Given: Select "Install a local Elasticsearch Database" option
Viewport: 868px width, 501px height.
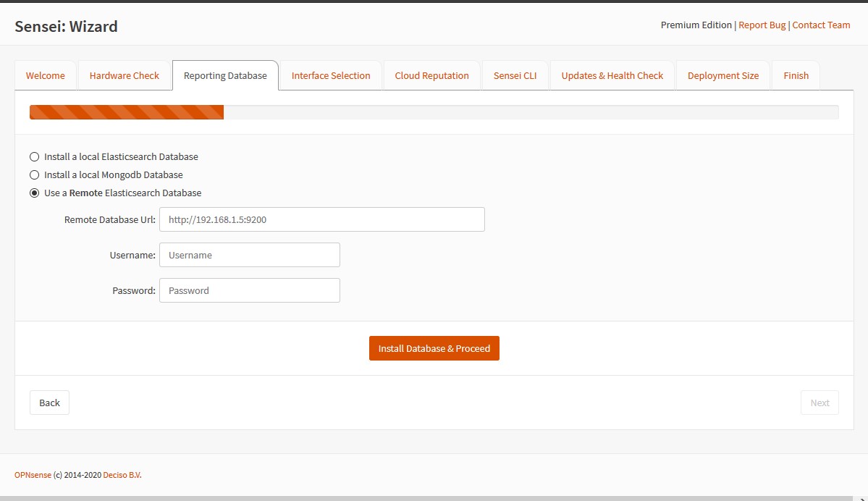Looking at the screenshot, I should click(x=34, y=156).
